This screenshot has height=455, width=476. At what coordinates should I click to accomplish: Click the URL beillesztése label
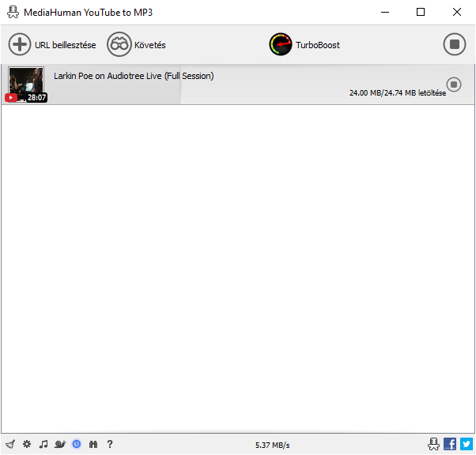point(66,45)
